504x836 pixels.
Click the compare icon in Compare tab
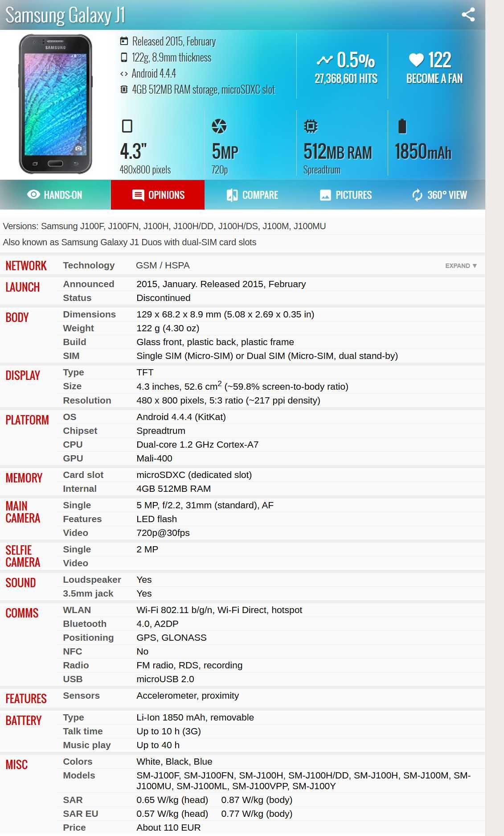(232, 195)
